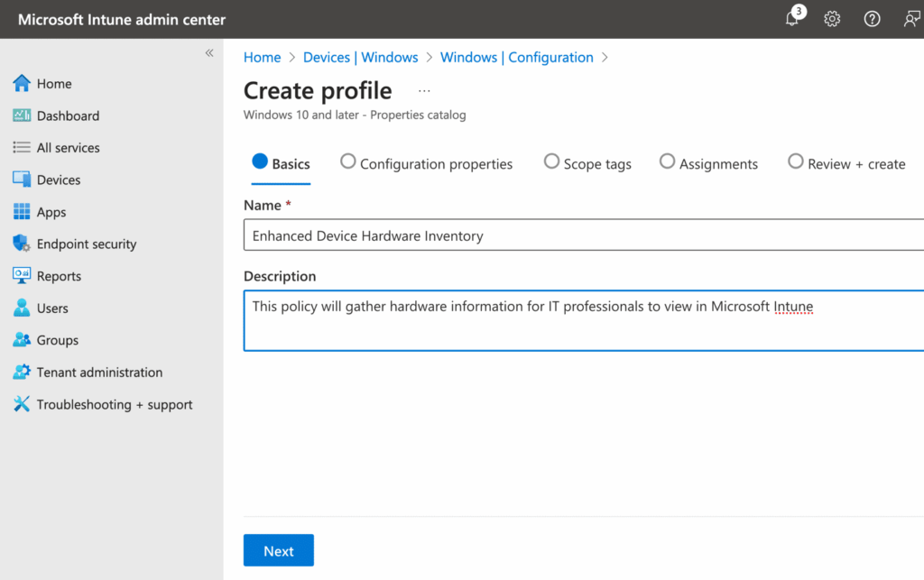The height and width of the screenshot is (580, 924).
Task: Open the settings gear in the top bar
Action: tap(831, 18)
